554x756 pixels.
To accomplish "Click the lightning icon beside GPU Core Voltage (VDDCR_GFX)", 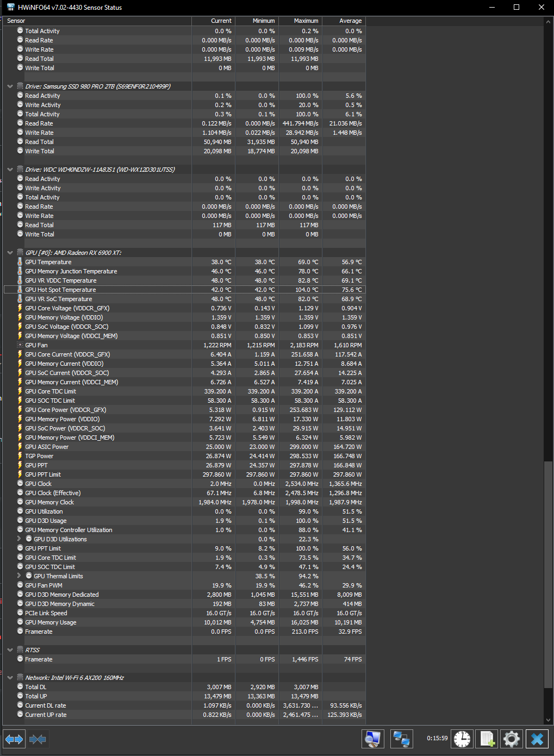I will (x=20, y=308).
